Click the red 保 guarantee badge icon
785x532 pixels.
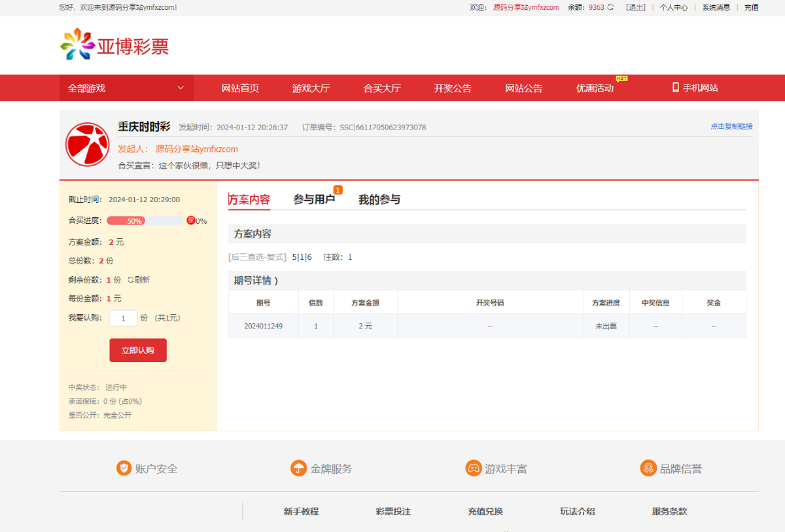click(191, 221)
